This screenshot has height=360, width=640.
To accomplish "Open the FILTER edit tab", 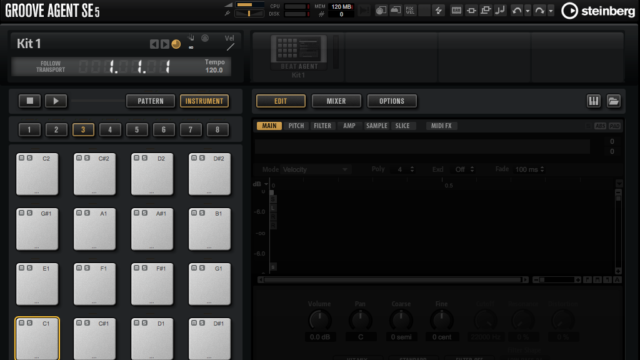I will 322,126.
